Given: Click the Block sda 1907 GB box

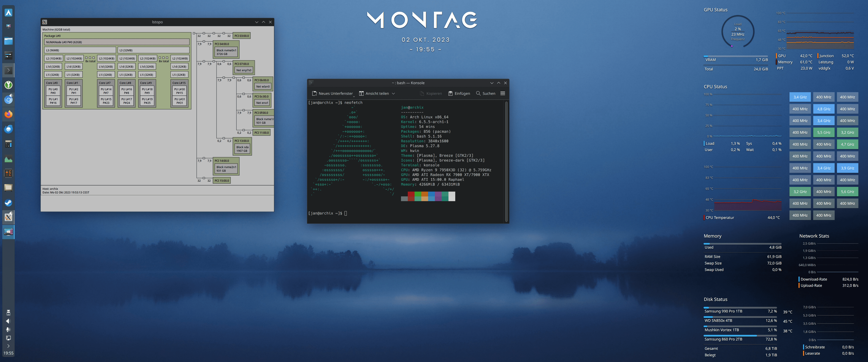Looking at the screenshot, I should (x=242, y=149).
